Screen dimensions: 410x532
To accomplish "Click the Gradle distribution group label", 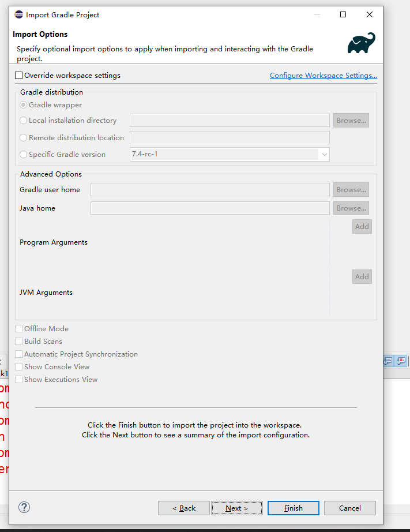I will (51, 92).
